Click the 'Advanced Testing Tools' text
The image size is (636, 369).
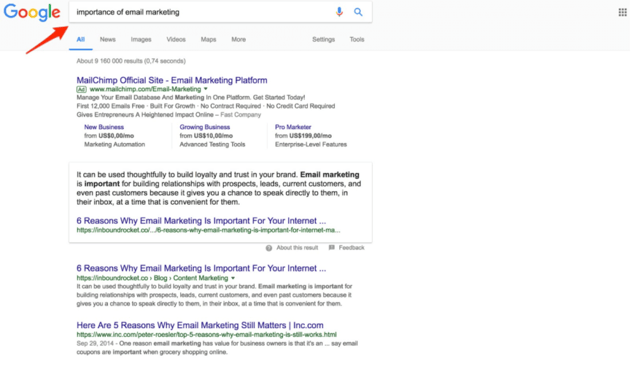click(x=212, y=144)
